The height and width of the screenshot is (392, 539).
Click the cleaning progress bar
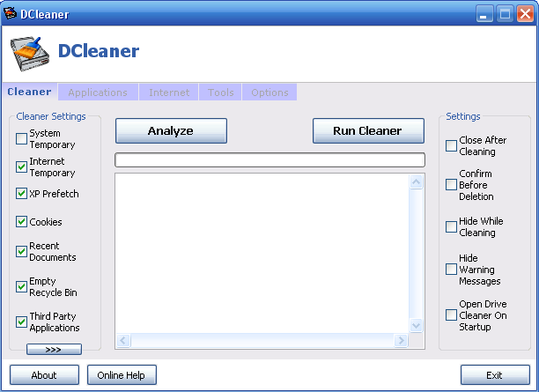(269, 160)
